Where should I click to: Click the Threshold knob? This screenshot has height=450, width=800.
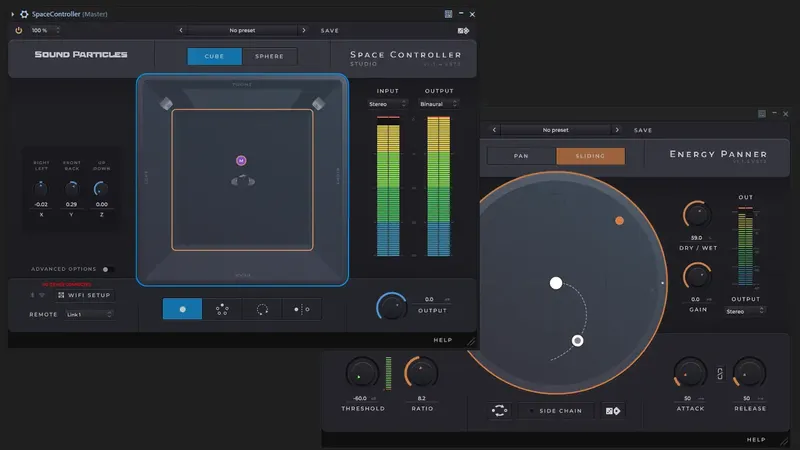pos(362,373)
